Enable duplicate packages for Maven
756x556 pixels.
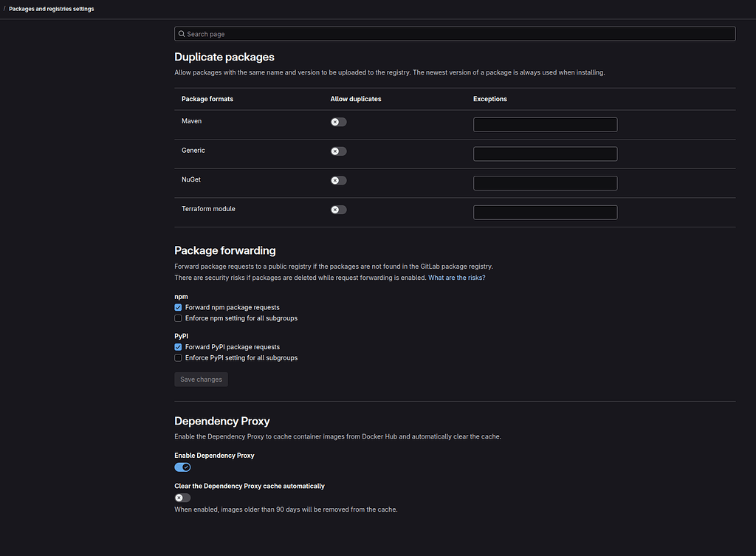(x=337, y=121)
